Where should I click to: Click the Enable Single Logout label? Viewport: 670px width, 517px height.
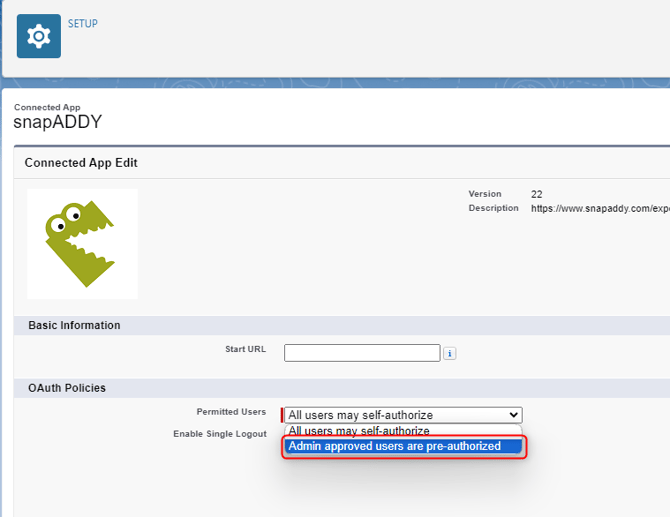point(220,434)
